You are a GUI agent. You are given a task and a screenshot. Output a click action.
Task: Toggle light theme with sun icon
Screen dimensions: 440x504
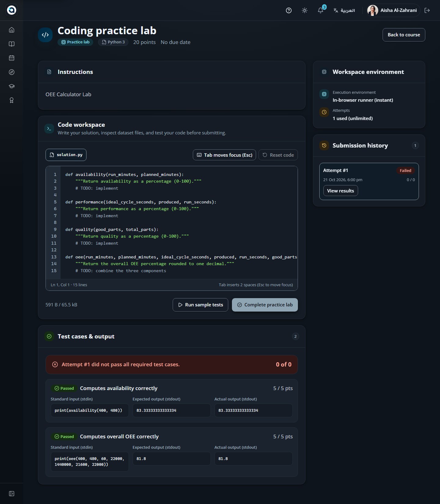(x=305, y=10)
